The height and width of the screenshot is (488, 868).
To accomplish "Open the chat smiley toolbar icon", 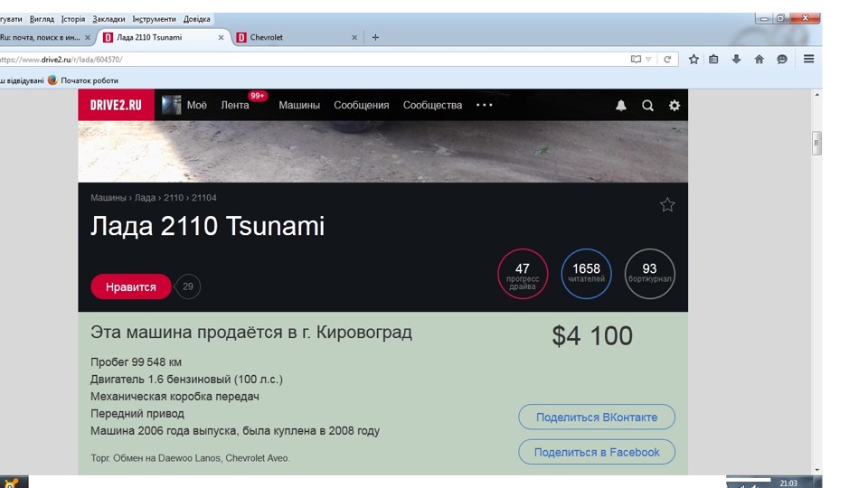I will tap(781, 60).
